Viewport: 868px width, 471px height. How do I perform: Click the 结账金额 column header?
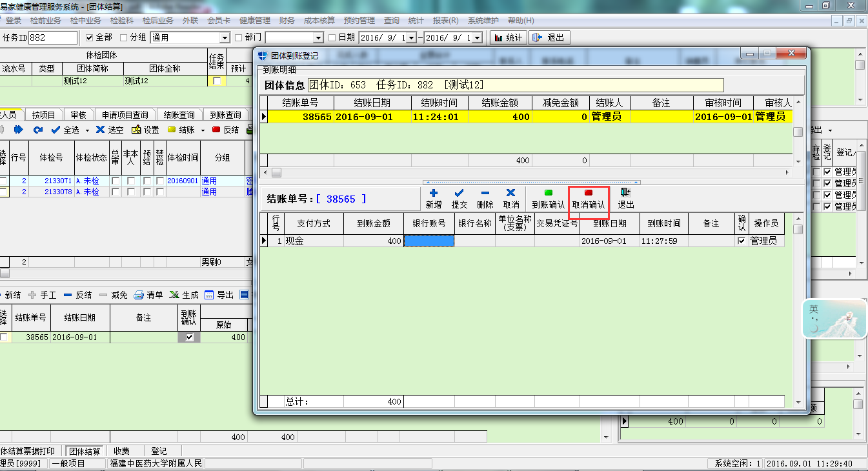pos(500,103)
